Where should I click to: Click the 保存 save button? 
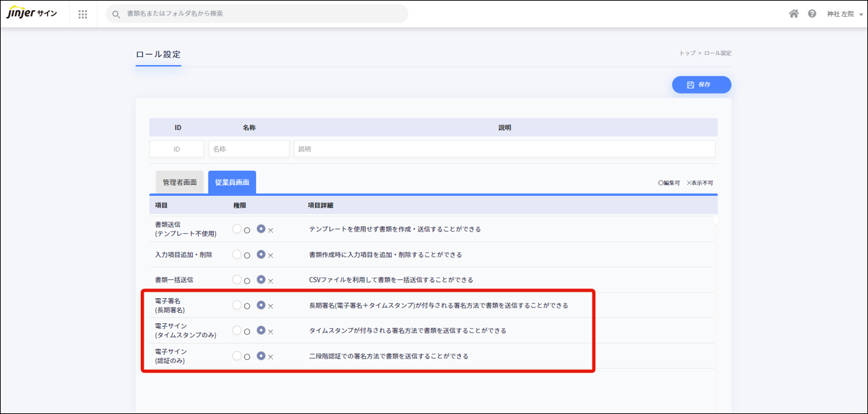(x=701, y=85)
